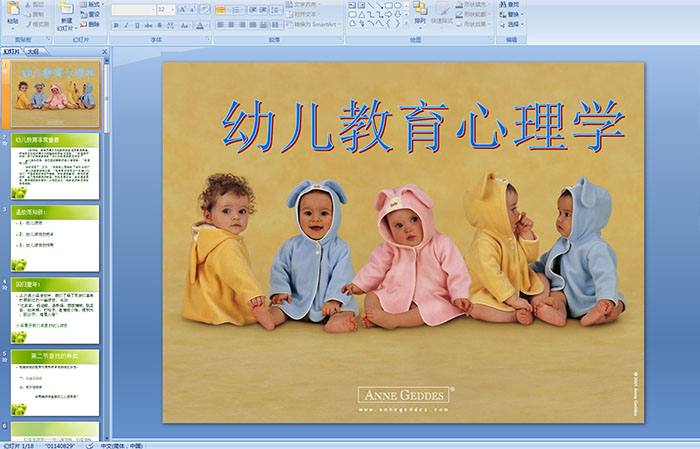This screenshot has height=449, width=700.
Task: Increase the list indent level
Action: coord(263,10)
